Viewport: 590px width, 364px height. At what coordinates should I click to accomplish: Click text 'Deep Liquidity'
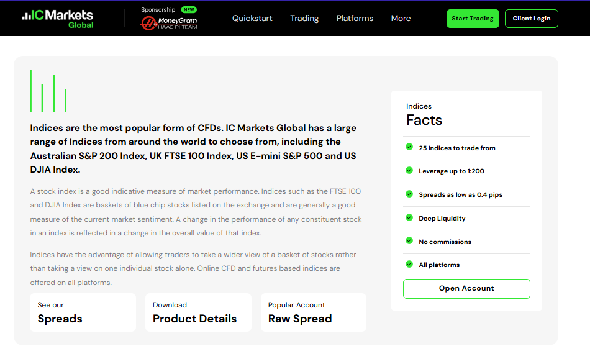pyautogui.click(x=442, y=218)
